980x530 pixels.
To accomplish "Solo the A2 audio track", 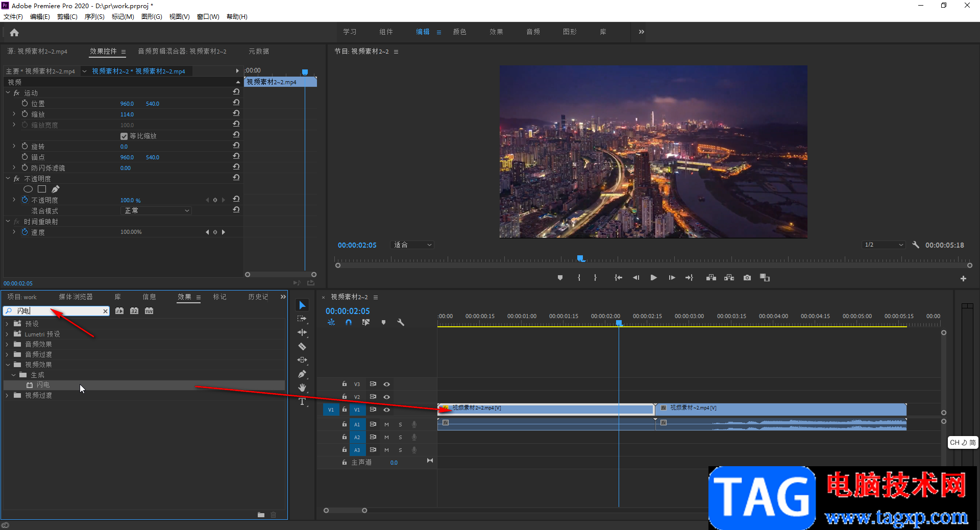I will (x=400, y=437).
